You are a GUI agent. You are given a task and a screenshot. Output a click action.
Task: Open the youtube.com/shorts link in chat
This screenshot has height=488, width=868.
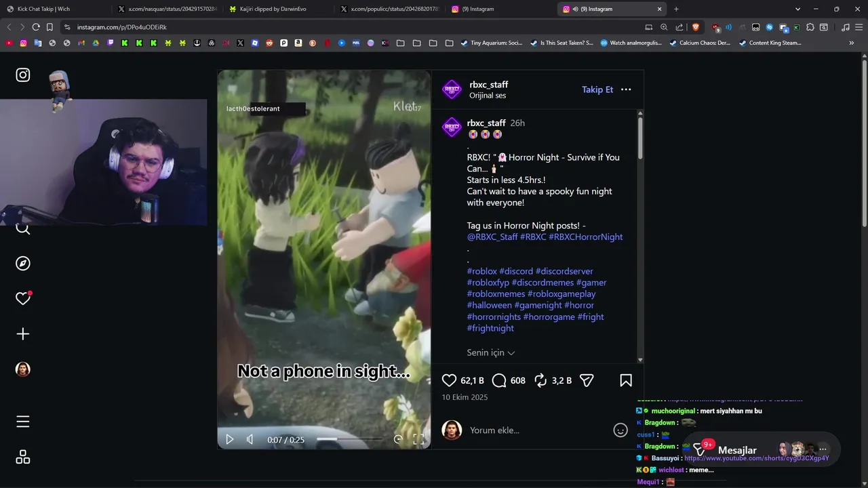click(757, 459)
